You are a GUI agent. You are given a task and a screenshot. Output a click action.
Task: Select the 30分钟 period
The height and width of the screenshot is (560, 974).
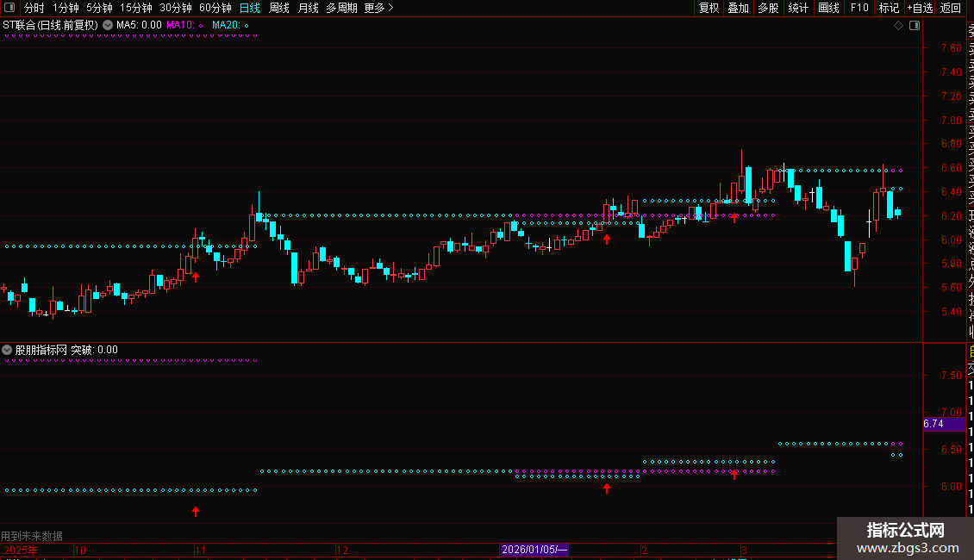point(176,8)
